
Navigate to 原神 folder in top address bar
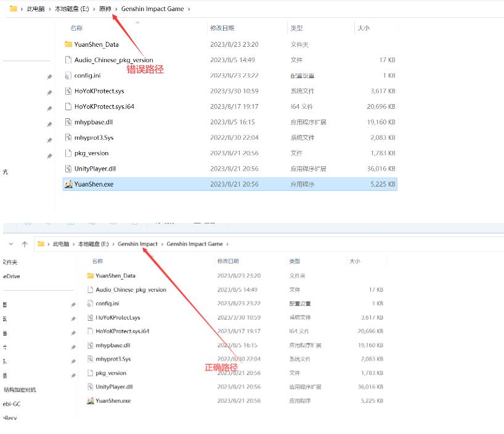coord(105,9)
